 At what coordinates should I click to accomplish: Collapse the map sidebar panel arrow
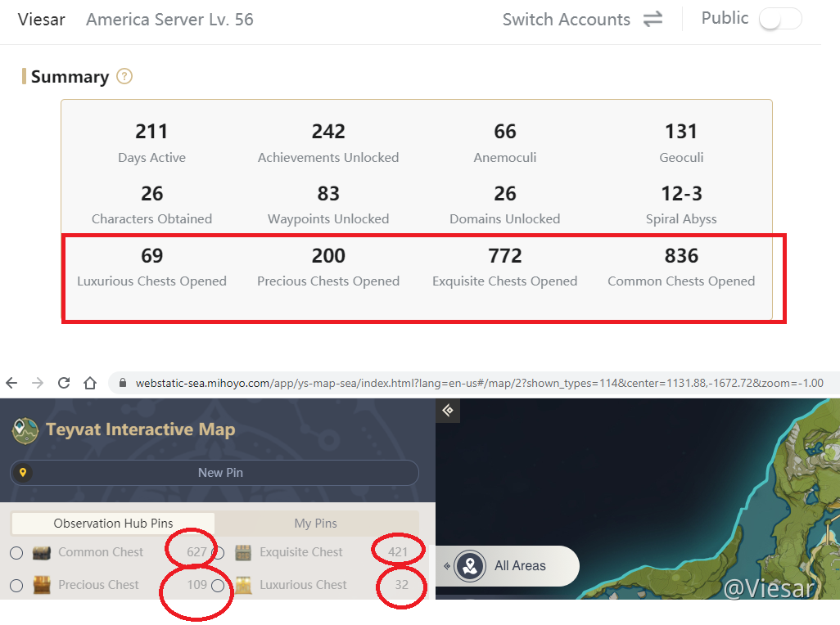(447, 411)
